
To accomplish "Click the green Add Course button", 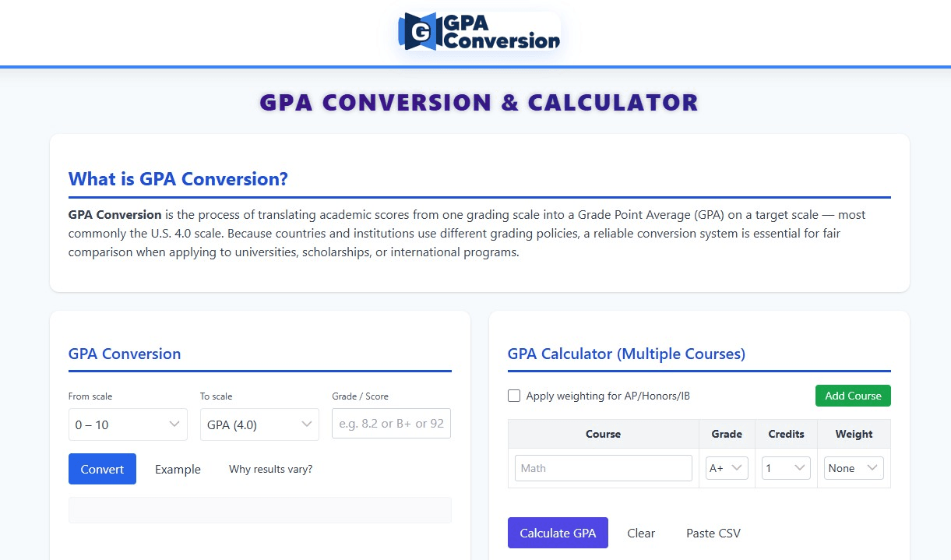I will [853, 396].
